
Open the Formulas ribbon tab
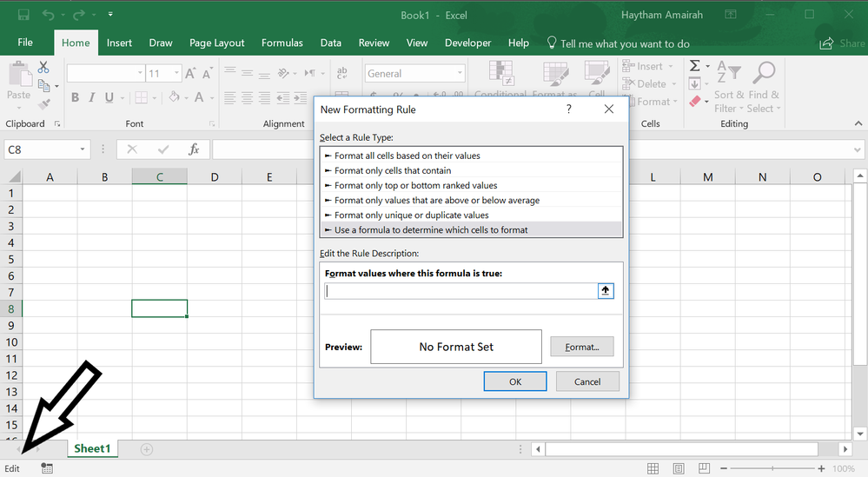[x=282, y=43]
